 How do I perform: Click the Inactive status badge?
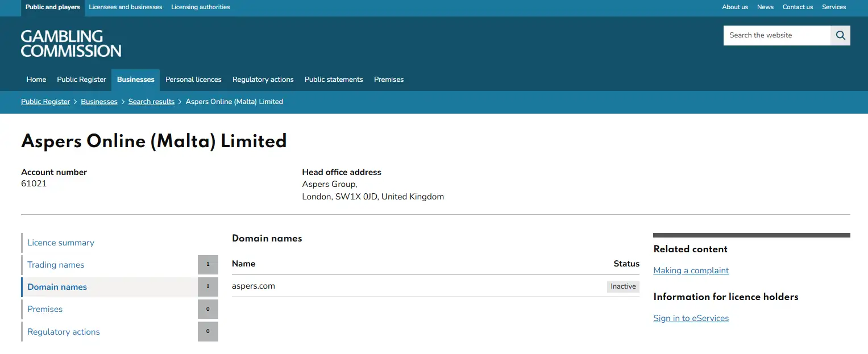tap(623, 286)
